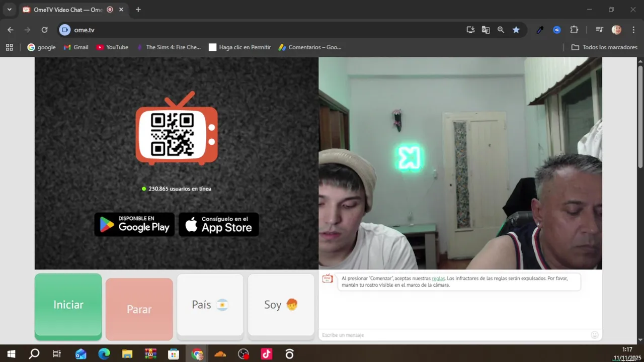Click the 230.865 usuarios en línea text
The height and width of the screenshot is (362, 644).
[180, 189]
